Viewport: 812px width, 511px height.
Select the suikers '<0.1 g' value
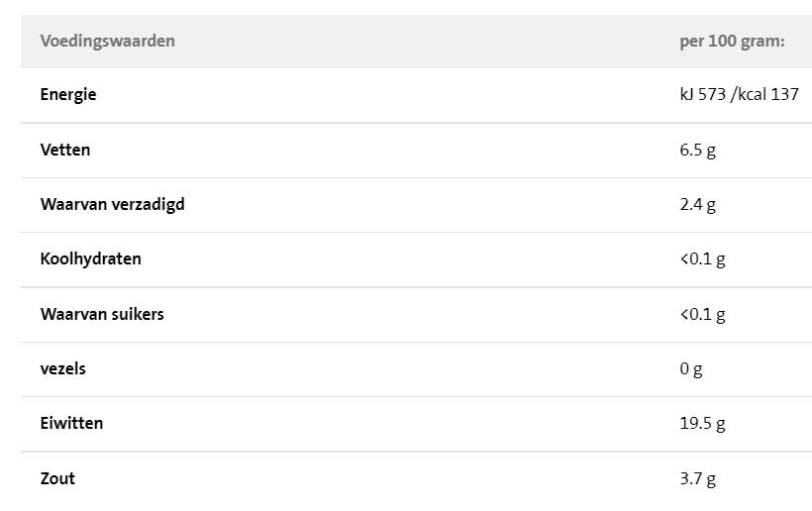click(702, 314)
